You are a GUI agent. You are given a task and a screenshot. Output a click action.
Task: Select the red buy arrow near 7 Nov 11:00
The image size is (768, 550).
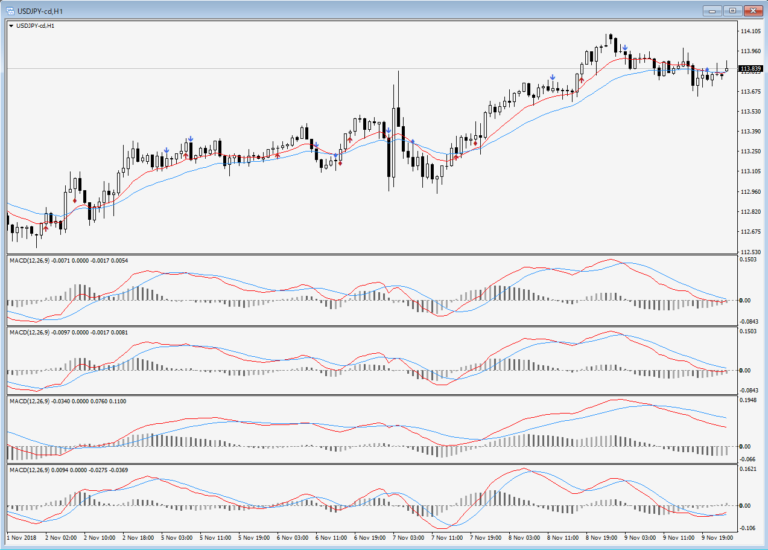pyautogui.click(x=458, y=156)
